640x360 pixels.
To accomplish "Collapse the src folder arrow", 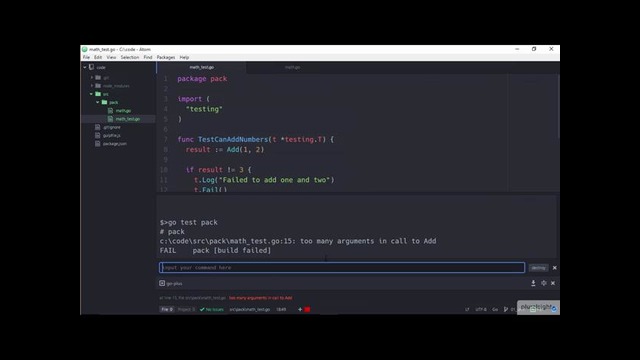I will [x=91, y=94].
